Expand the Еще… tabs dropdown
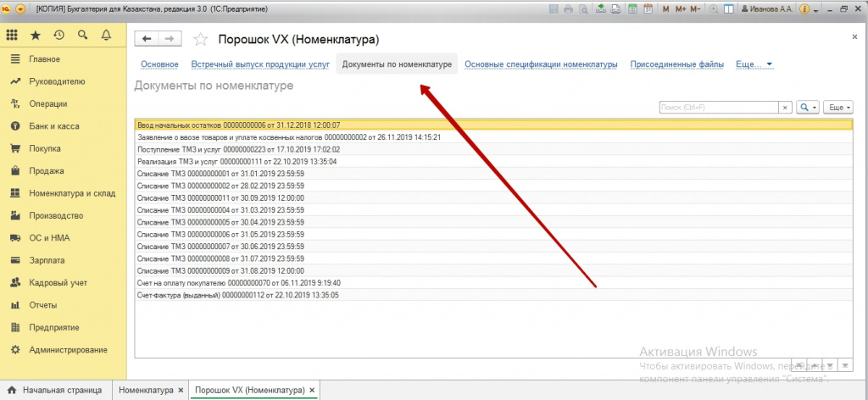Screen dimensions: 868x400 [x=754, y=64]
